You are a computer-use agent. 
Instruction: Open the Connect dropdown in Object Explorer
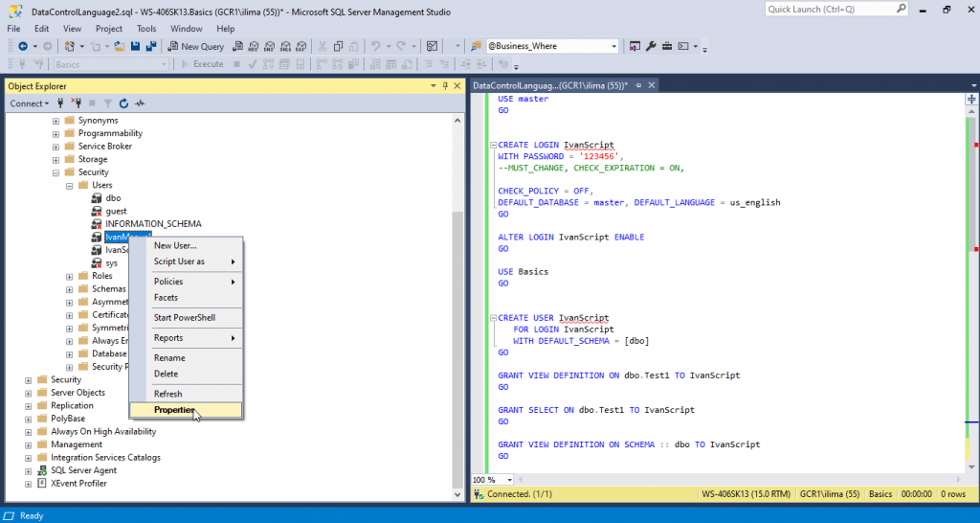pos(29,103)
